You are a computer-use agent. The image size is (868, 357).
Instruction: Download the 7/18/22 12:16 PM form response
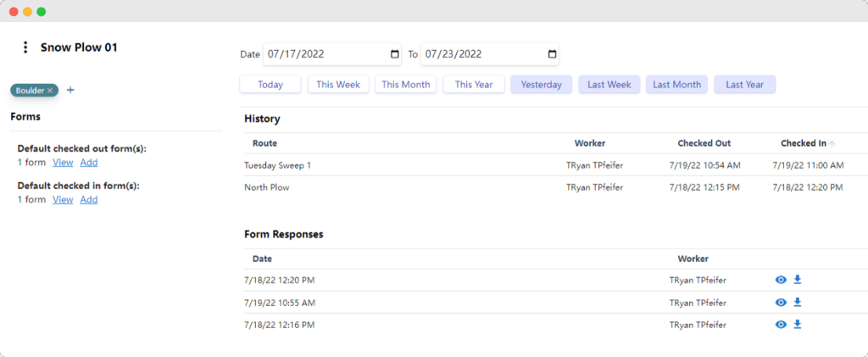(798, 324)
